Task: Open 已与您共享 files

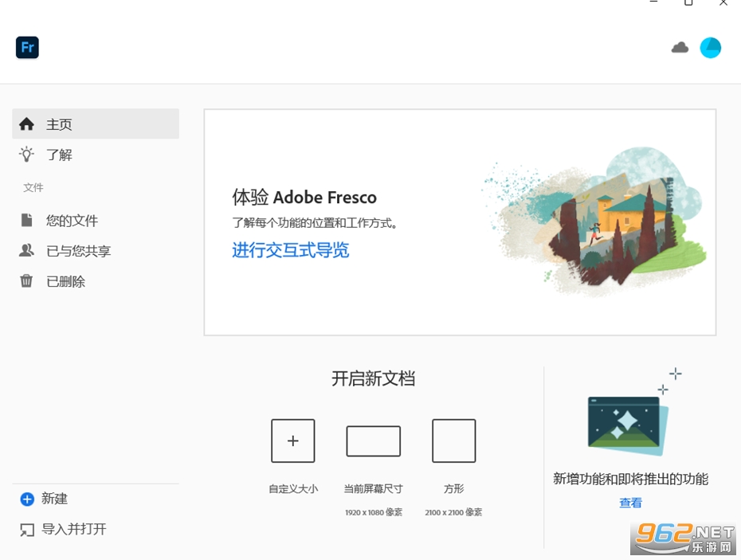Action: (x=96, y=250)
